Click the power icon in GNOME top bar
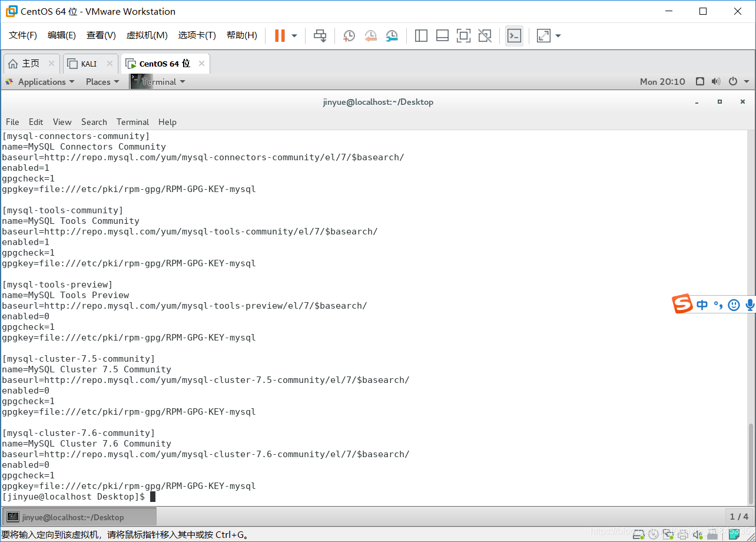This screenshot has height=542, width=756. point(733,82)
